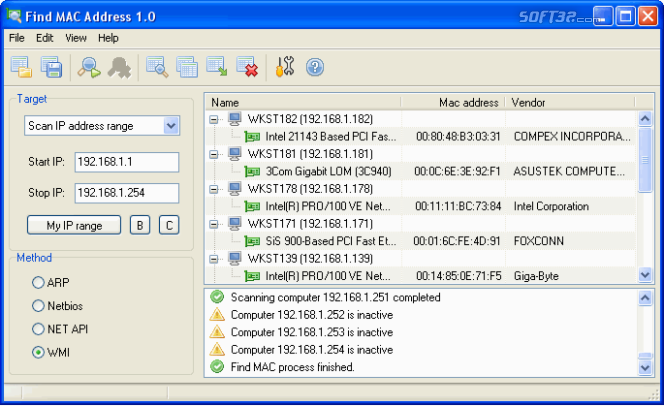Click network card icon for 3Com Gigabit LOM
Screen dimensions: 664x406
click(252, 171)
